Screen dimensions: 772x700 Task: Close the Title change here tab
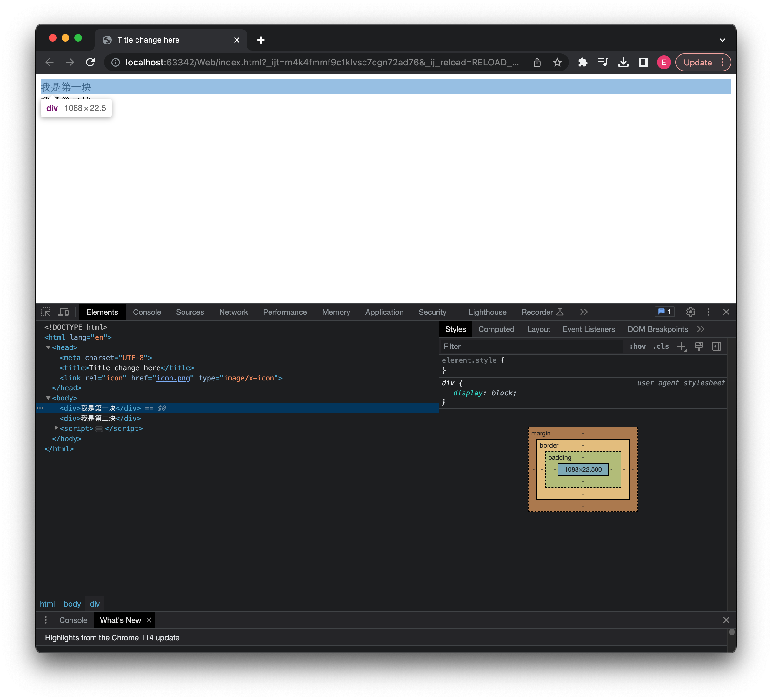pyautogui.click(x=237, y=40)
